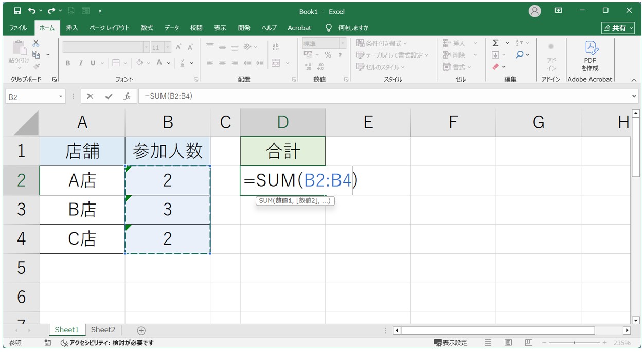
Task: Toggle center horizontal alignment
Action: coord(222,63)
